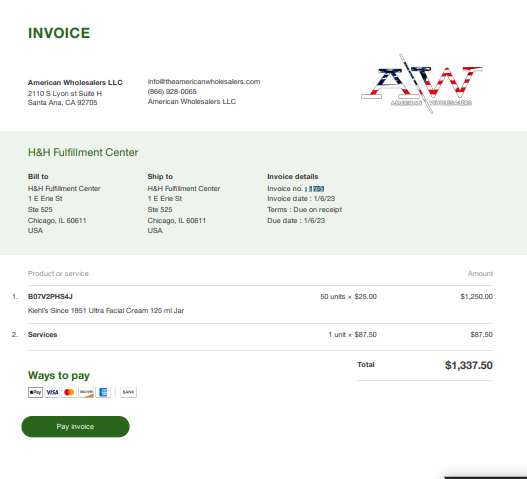The width and height of the screenshot is (527, 479).
Task: Open the info@theamericanwholesalers.com email address
Action: [x=204, y=81]
